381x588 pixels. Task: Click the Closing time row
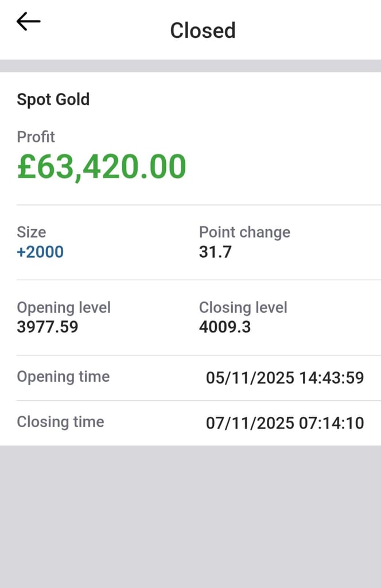tap(190, 422)
